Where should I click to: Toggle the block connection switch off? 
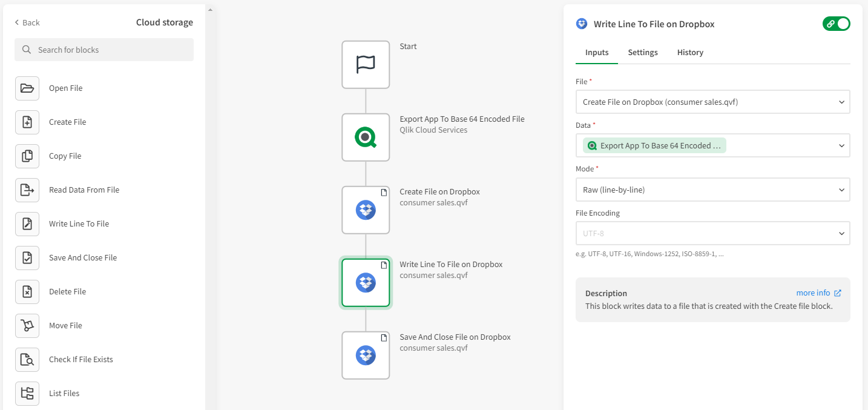837,24
